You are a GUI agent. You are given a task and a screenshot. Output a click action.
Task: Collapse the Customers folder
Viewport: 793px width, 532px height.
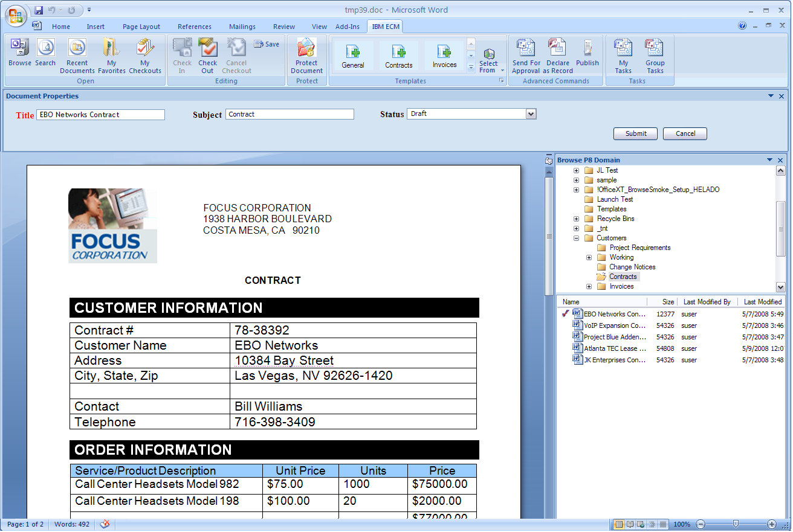pos(576,238)
